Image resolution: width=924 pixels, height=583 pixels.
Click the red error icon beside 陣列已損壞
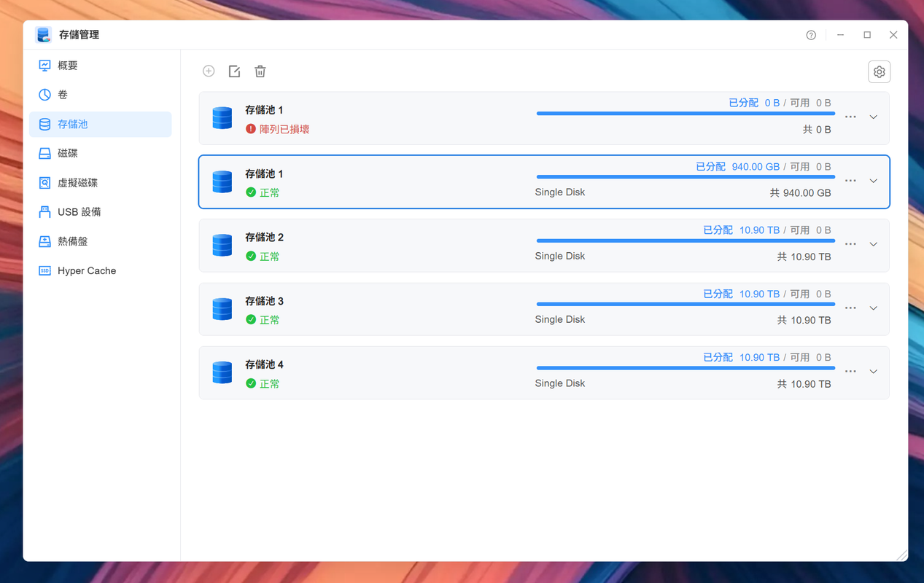coord(251,129)
